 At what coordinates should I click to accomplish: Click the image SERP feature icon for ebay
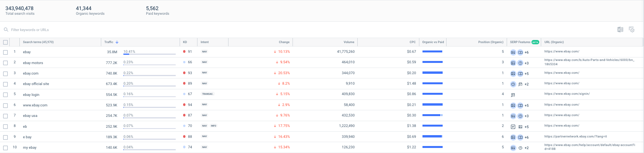tap(513, 52)
